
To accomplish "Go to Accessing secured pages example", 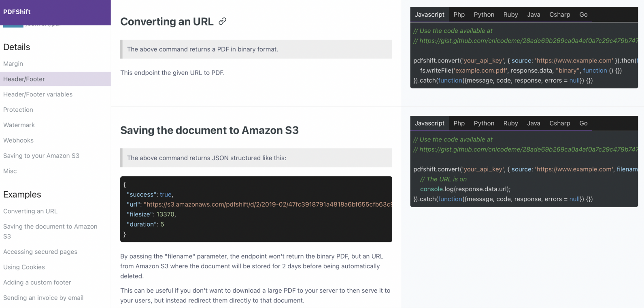I will pos(40,252).
